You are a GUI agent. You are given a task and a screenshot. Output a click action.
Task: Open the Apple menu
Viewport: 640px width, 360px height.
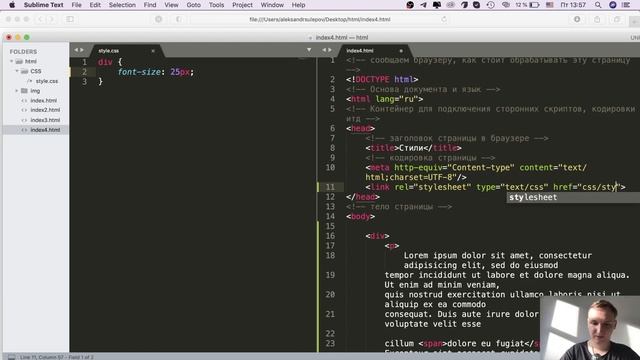click(x=12, y=5)
